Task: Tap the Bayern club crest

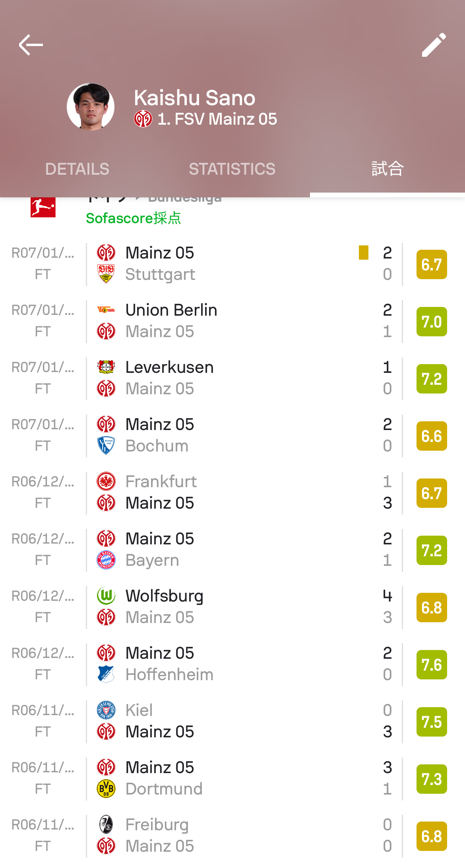Action: (x=106, y=560)
